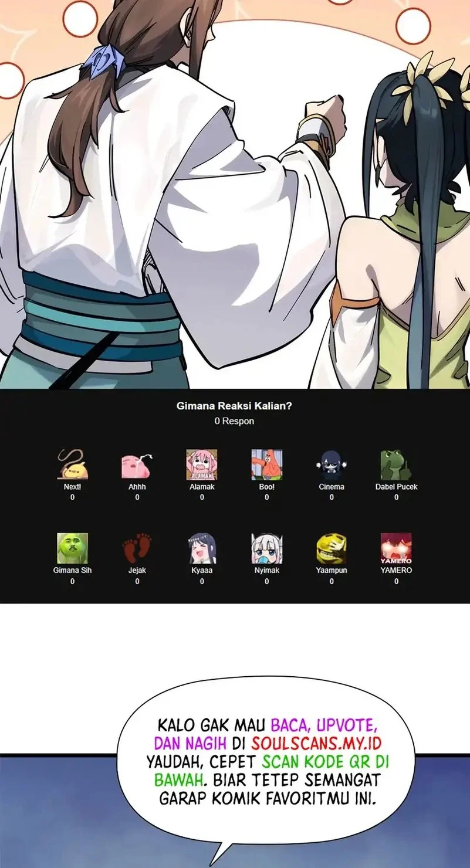
Task: Click the soulscans.my.id red text
Action: (316, 744)
